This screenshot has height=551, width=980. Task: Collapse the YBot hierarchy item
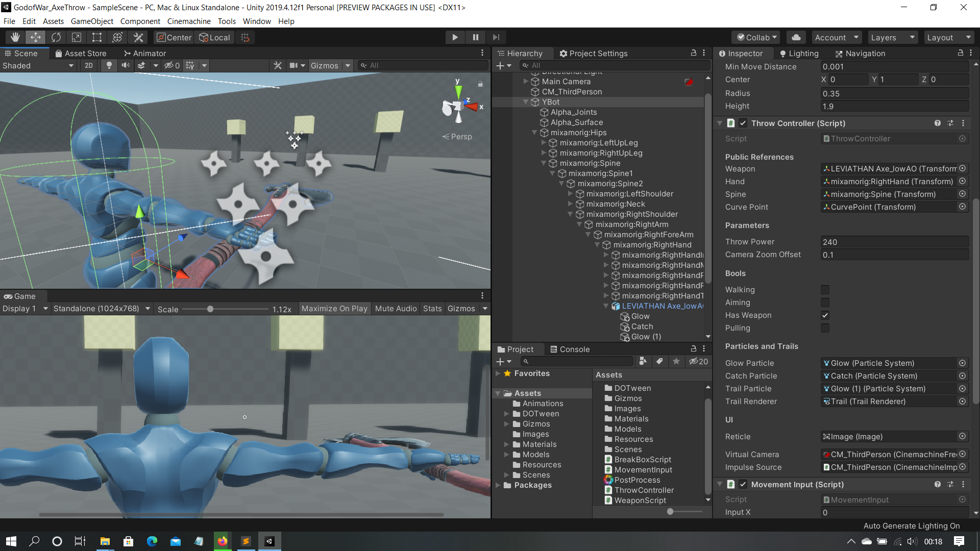tap(526, 102)
